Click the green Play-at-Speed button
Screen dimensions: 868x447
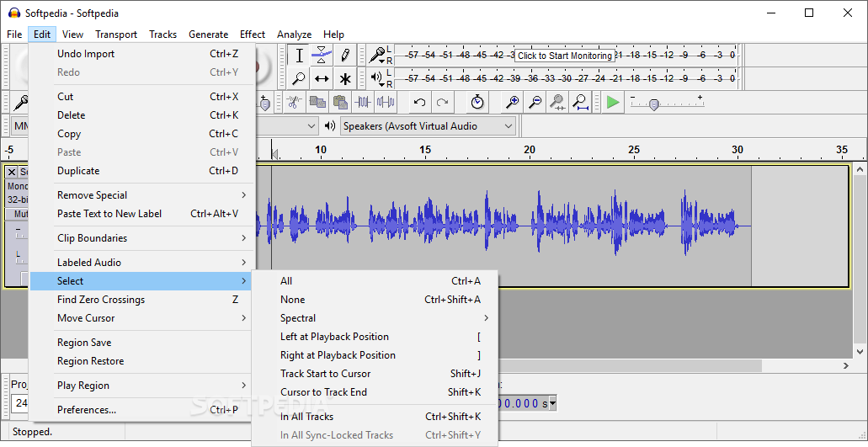coord(613,102)
